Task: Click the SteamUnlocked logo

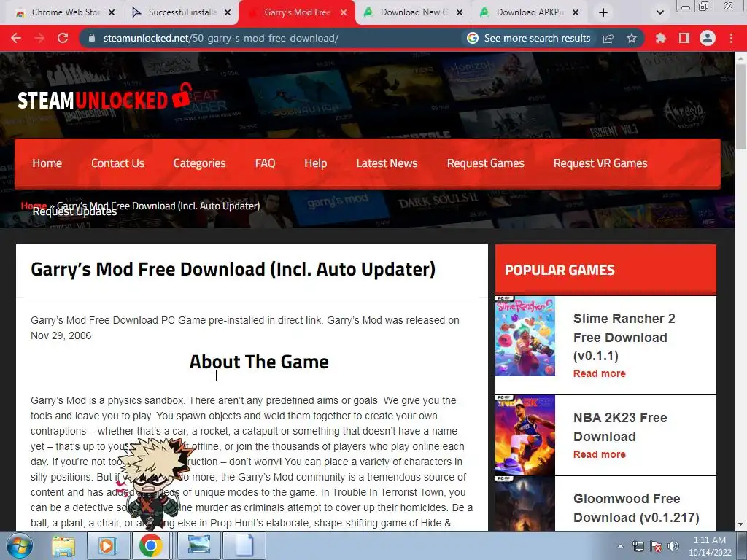Action: [105, 97]
